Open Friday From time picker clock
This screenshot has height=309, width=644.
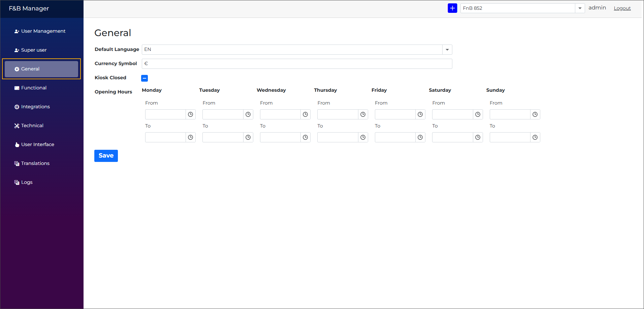420,114
